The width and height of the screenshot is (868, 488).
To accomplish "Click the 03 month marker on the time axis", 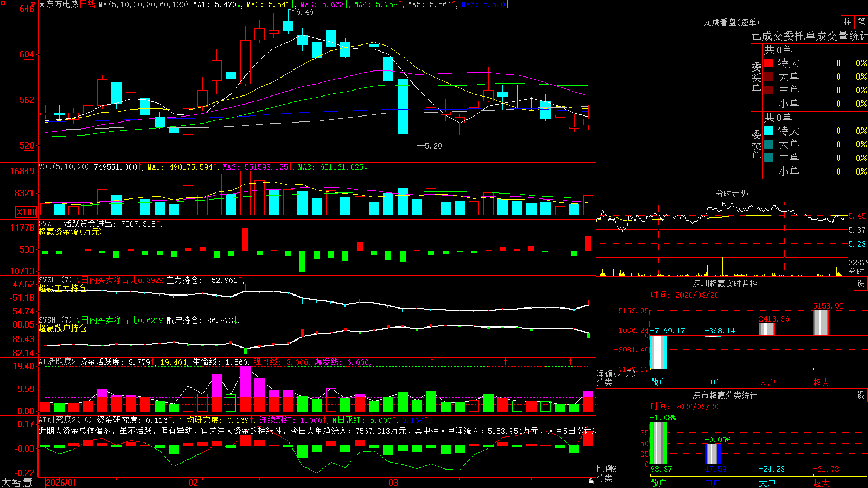I will pyautogui.click(x=393, y=483).
